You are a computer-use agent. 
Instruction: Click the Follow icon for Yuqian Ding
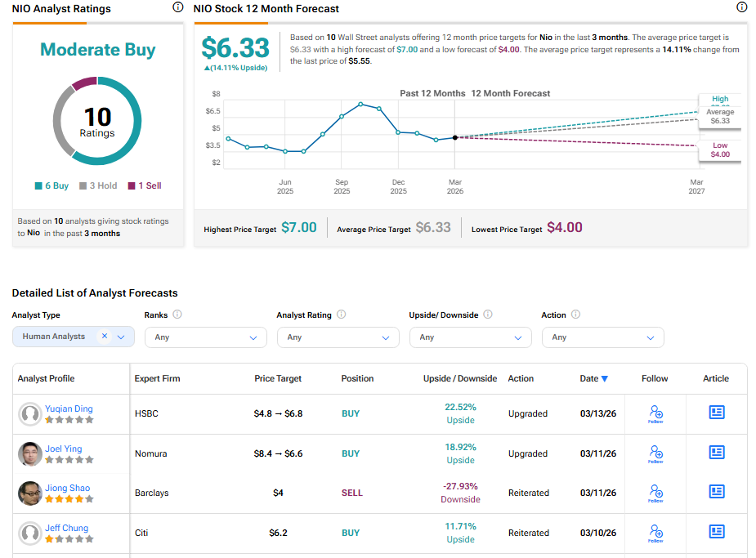click(x=655, y=413)
